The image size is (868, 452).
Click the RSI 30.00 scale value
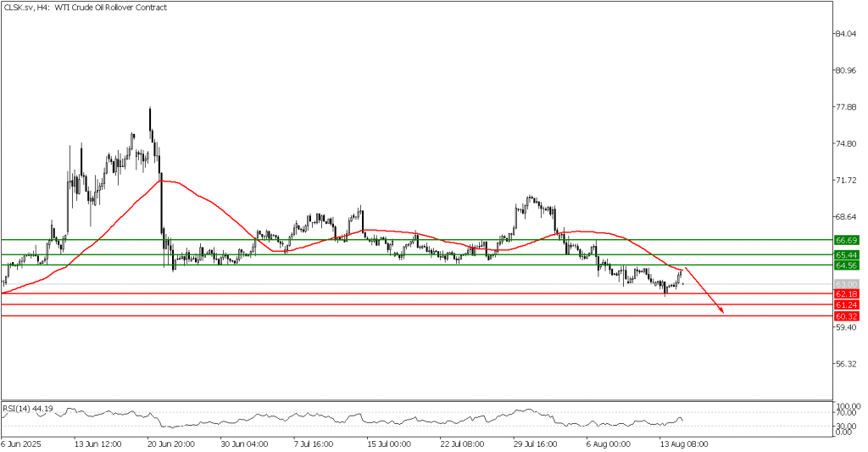click(847, 426)
